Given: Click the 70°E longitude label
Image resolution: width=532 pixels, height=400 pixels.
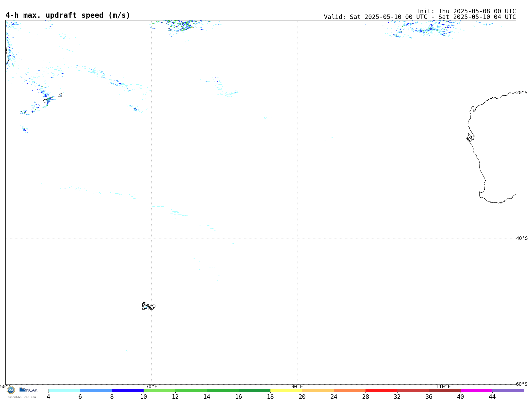Looking at the screenshot, I should pos(151,386).
